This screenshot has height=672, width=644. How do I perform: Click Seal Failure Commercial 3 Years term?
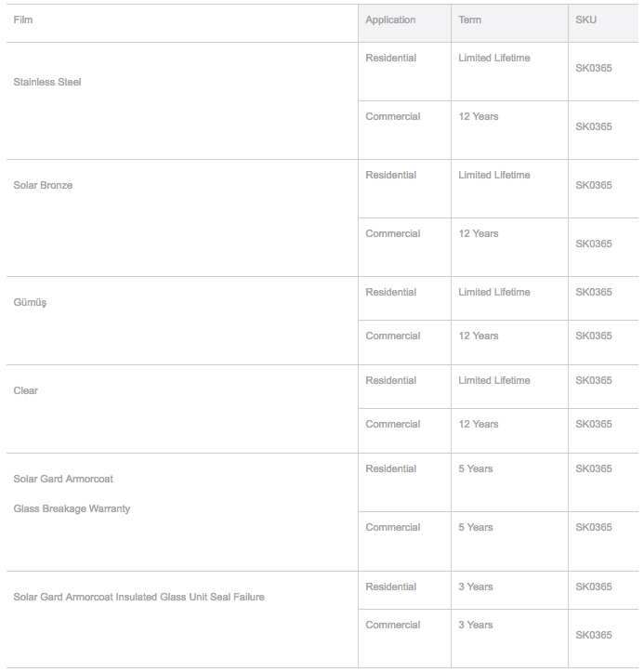(476, 625)
